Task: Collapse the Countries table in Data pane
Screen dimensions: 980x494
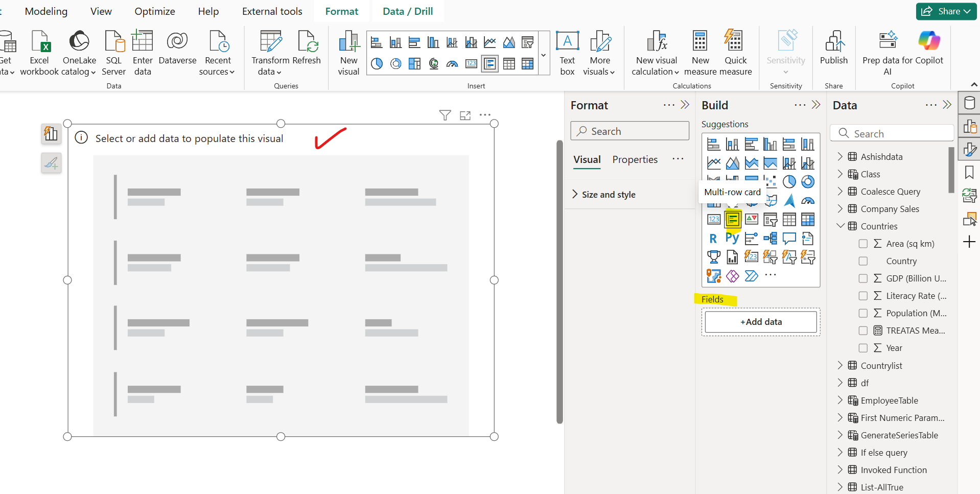Action: click(840, 225)
